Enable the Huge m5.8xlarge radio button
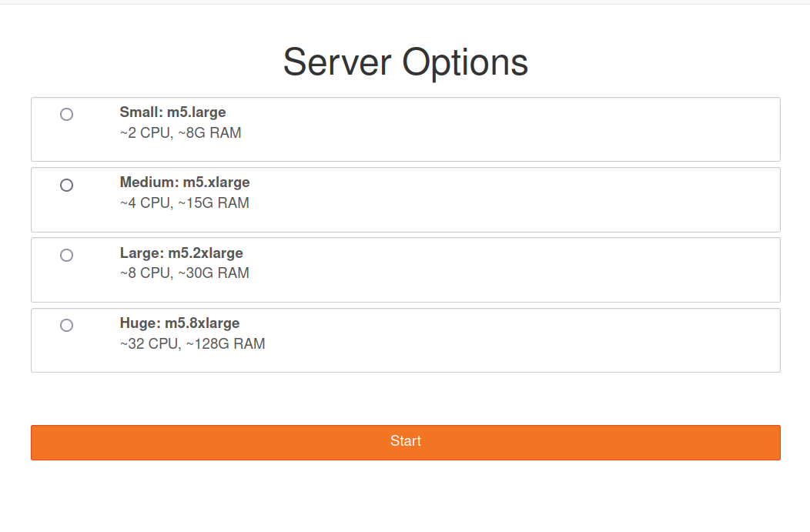This screenshot has width=810, height=532. coord(67,325)
